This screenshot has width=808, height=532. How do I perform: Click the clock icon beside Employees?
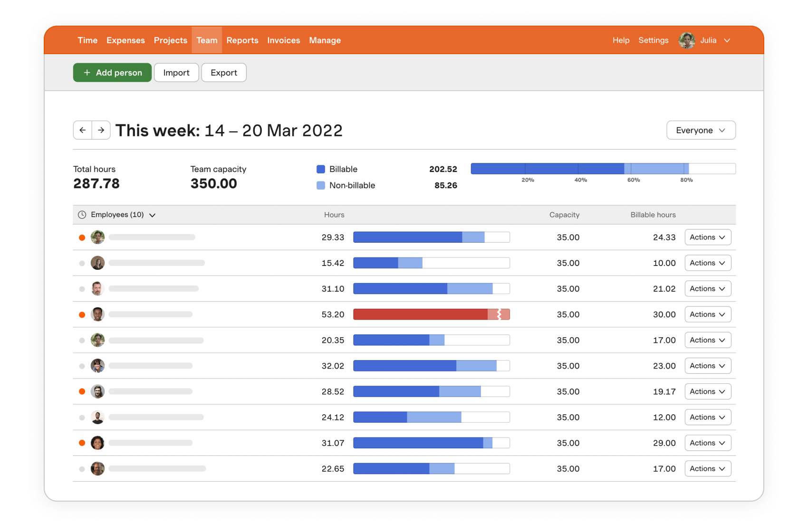(x=82, y=215)
